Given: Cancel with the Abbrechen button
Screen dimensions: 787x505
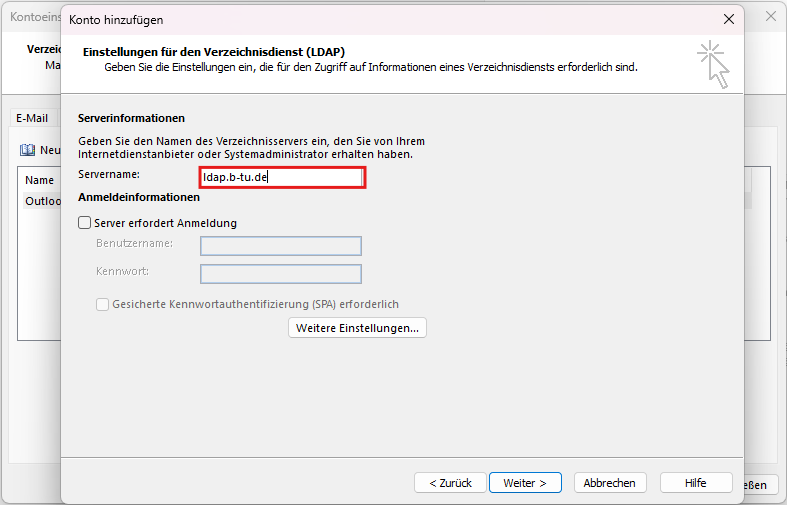Looking at the screenshot, I should pos(610,483).
